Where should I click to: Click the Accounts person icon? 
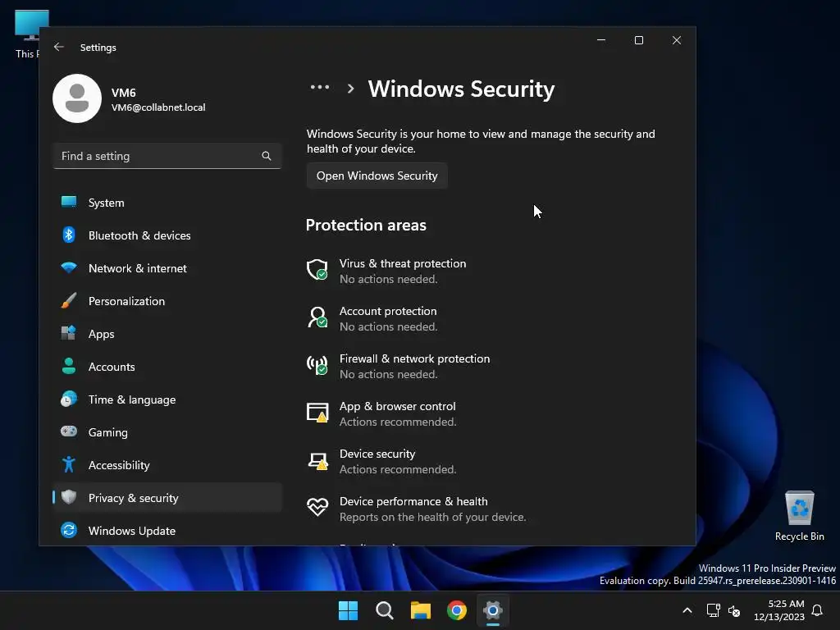point(69,366)
